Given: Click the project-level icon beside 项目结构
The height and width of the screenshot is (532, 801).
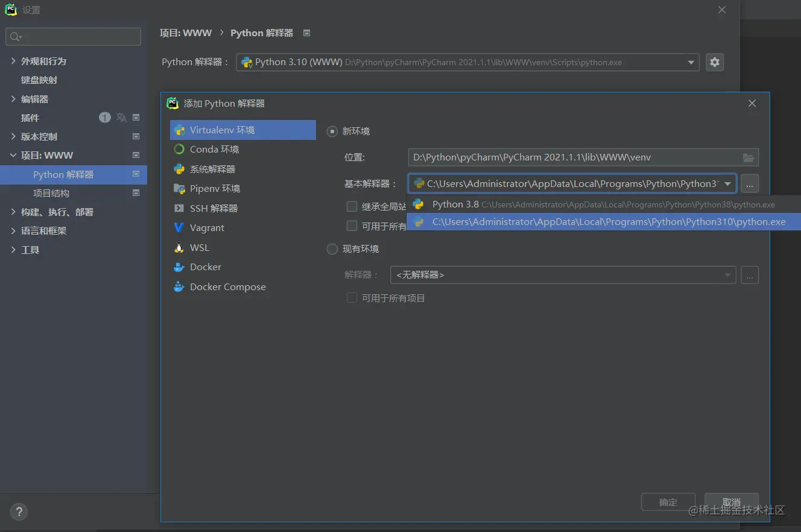Looking at the screenshot, I should (136, 193).
